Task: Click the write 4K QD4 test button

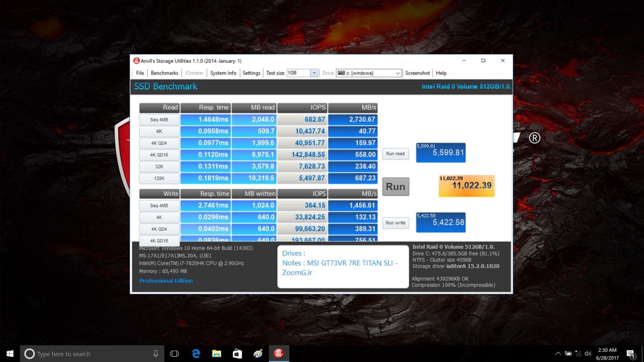Action: click(159, 229)
